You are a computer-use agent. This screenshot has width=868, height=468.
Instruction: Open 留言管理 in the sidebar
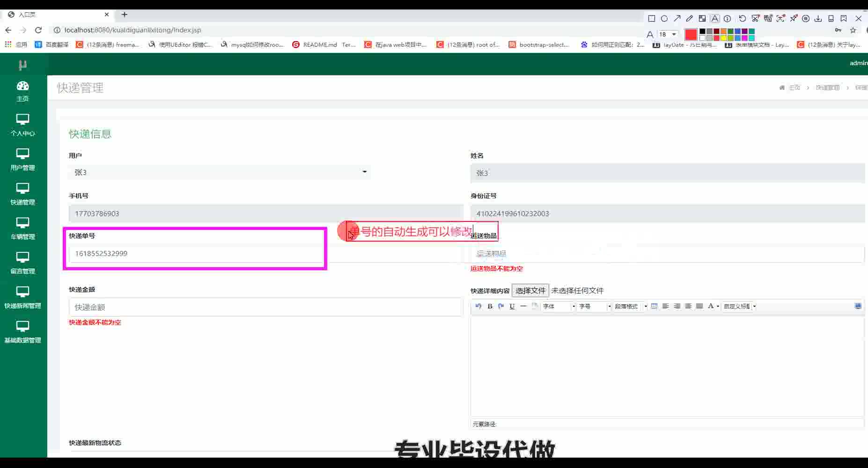click(x=23, y=263)
